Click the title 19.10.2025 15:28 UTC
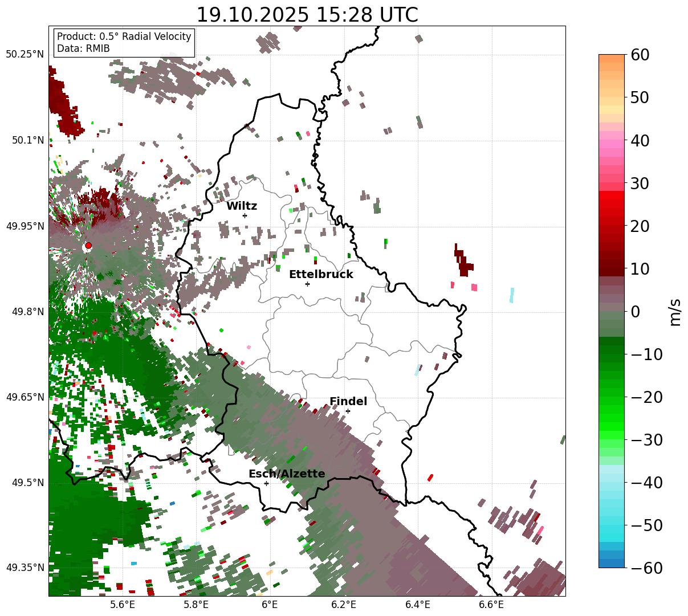The width and height of the screenshot is (688, 616). [x=307, y=14]
